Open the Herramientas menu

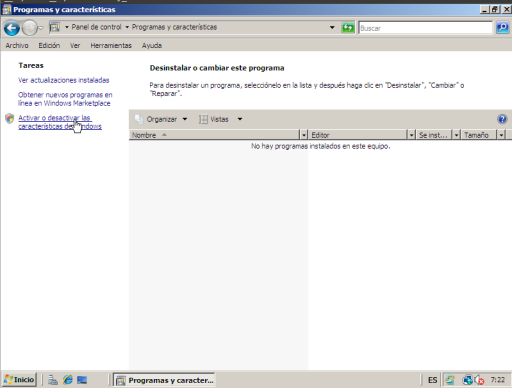coord(111,45)
